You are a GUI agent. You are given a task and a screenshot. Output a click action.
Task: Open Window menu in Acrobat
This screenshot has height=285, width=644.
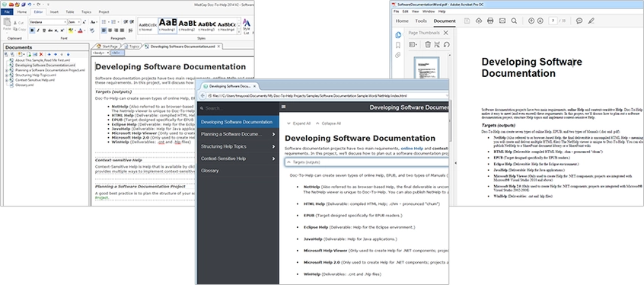pyautogui.click(x=429, y=11)
